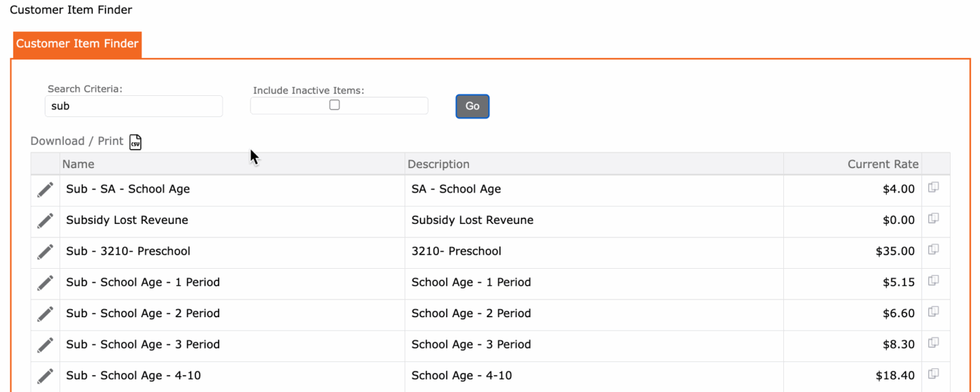The height and width of the screenshot is (392, 980).
Task: Click pencil icon for Subsidy Lost Reveune
Action: (x=45, y=220)
